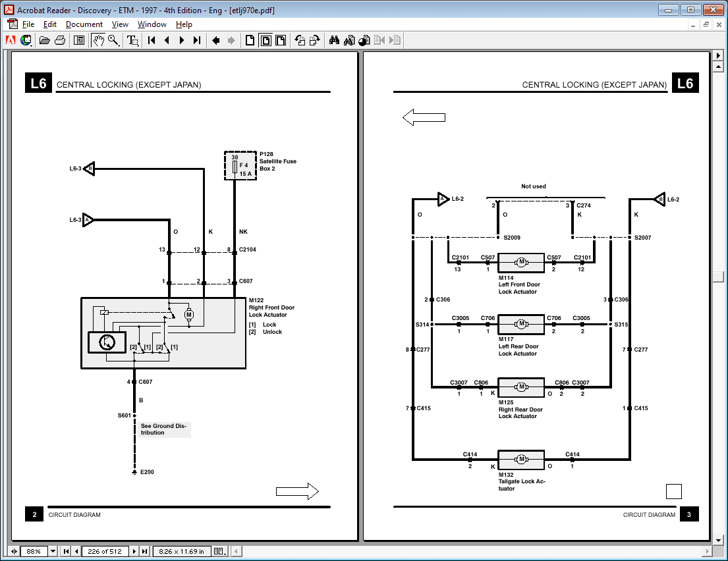
Task: Click the next search hit icon
Action: point(395,40)
